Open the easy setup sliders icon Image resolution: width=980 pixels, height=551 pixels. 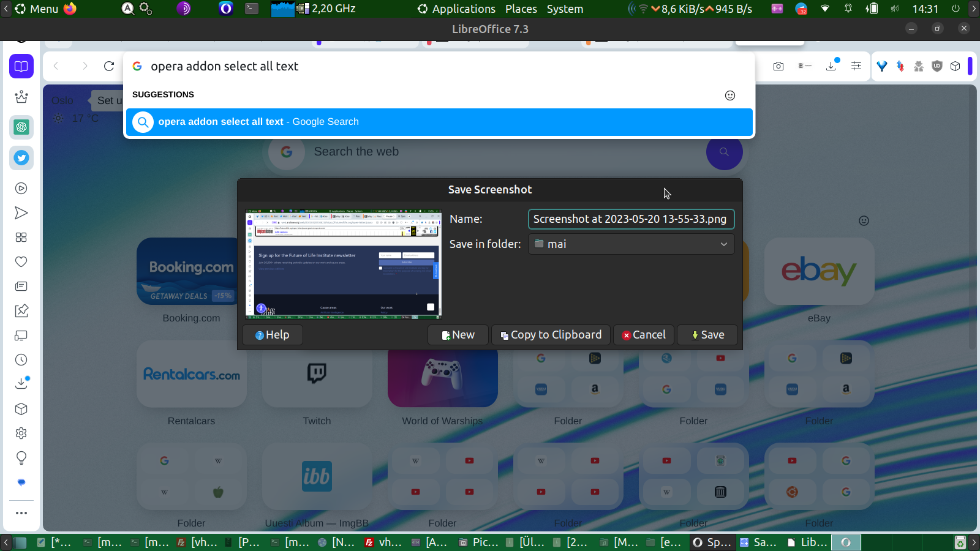(x=856, y=66)
